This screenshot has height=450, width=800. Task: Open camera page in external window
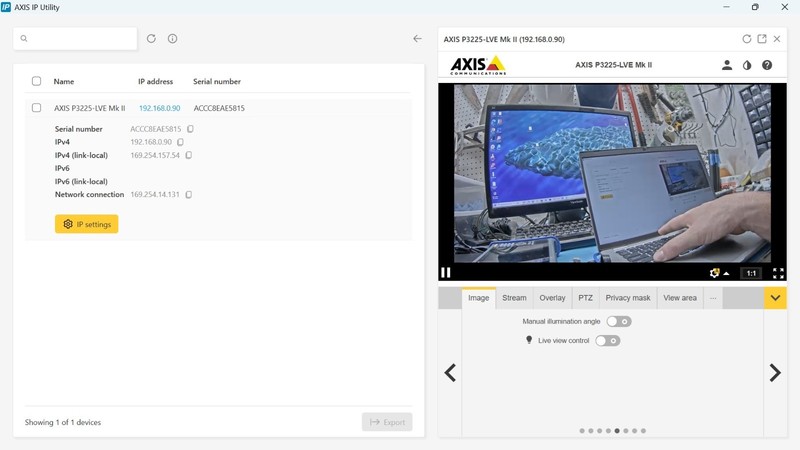point(762,39)
